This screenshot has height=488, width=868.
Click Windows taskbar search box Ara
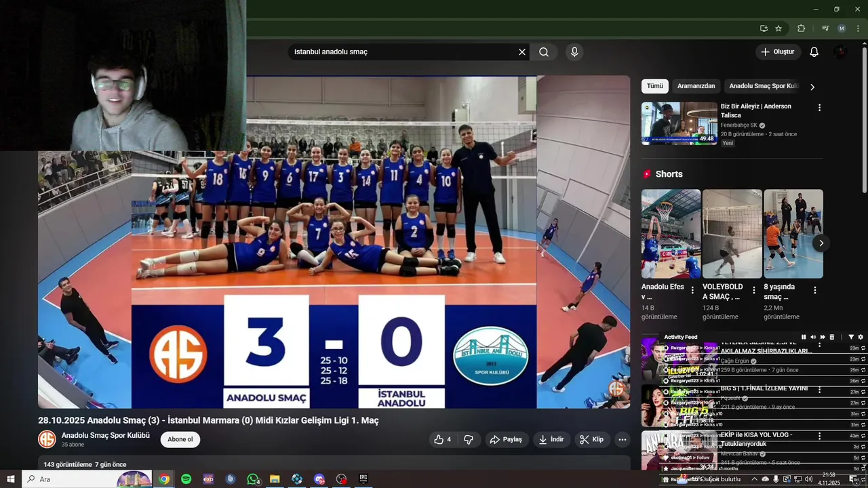(x=87, y=479)
